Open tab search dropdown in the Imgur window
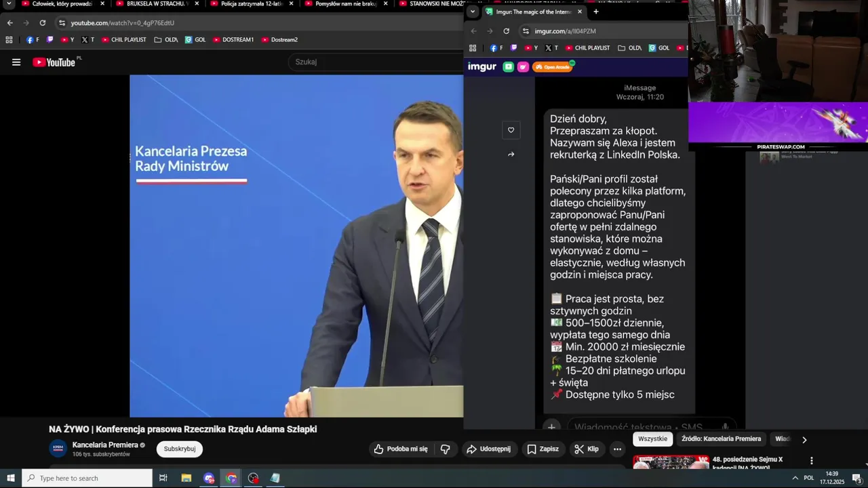This screenshot has height=488, width=868. (x=473, y=12)
